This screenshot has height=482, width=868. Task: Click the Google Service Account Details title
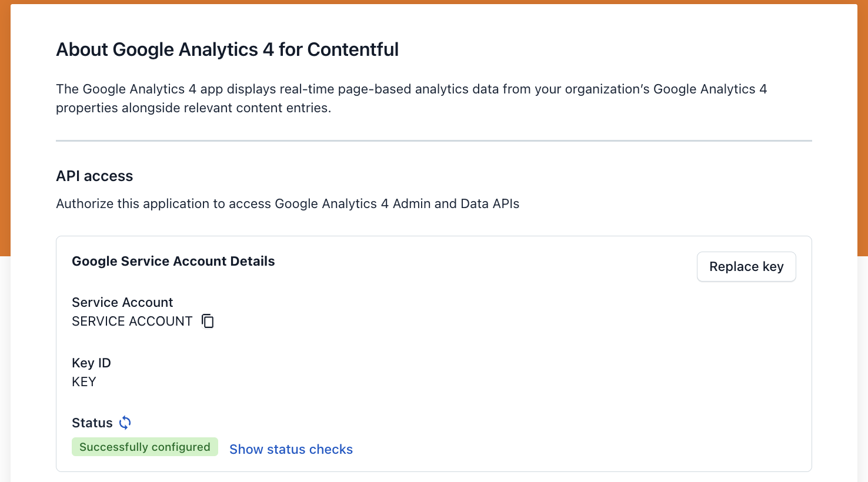click(173, 261)
